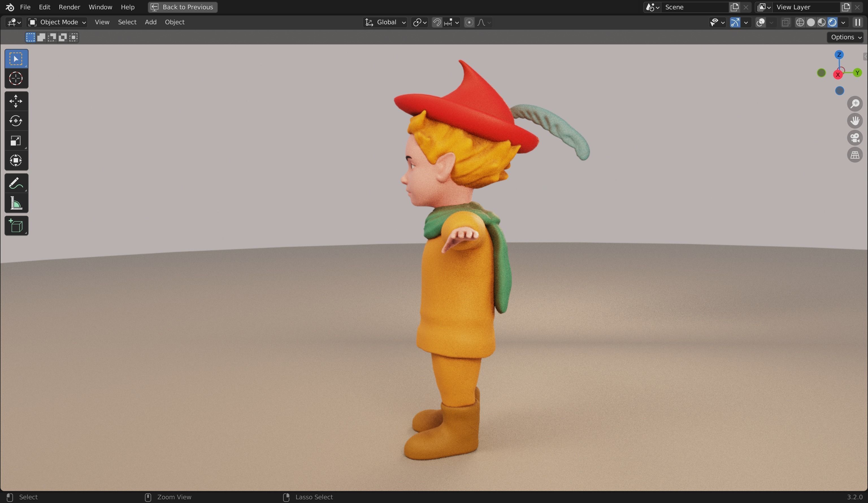Switch between perspective and orthographic view
Image resolution: width=868 pixels, height=503 pixels.
[x=855, y=155]
